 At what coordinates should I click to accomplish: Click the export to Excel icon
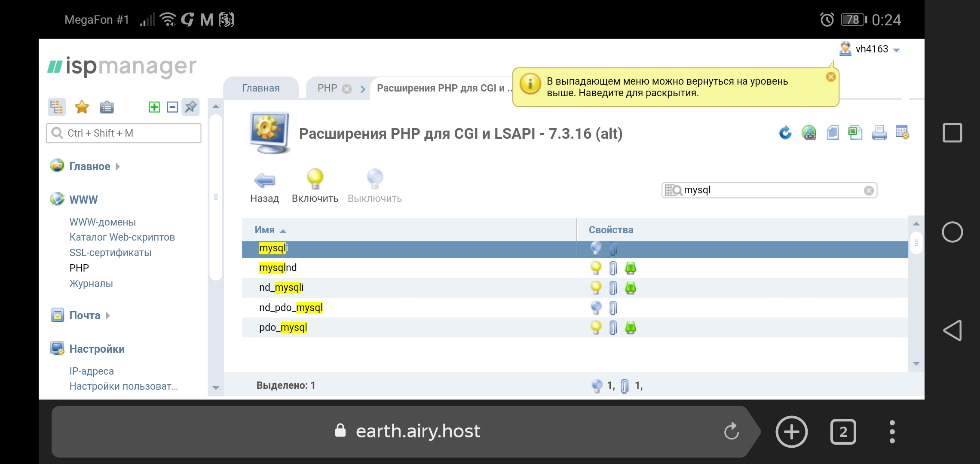point(855,133)
